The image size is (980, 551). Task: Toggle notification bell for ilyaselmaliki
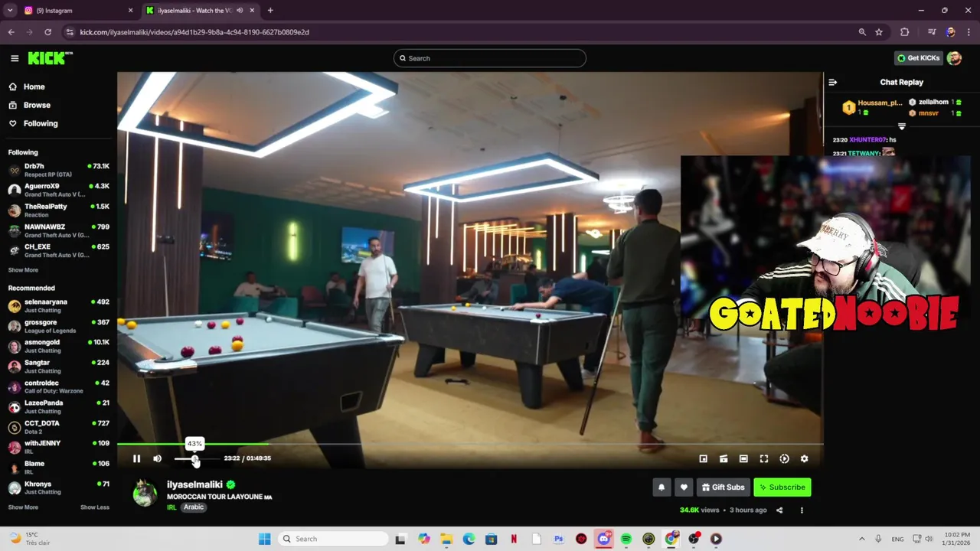[661, 487]
